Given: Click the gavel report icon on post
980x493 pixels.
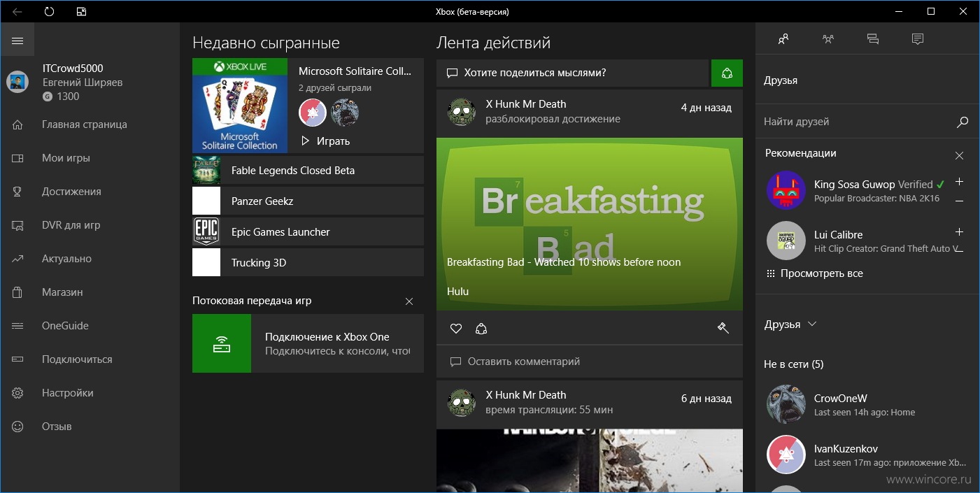Looking at the screenshot, I should [x=723, y=328].
